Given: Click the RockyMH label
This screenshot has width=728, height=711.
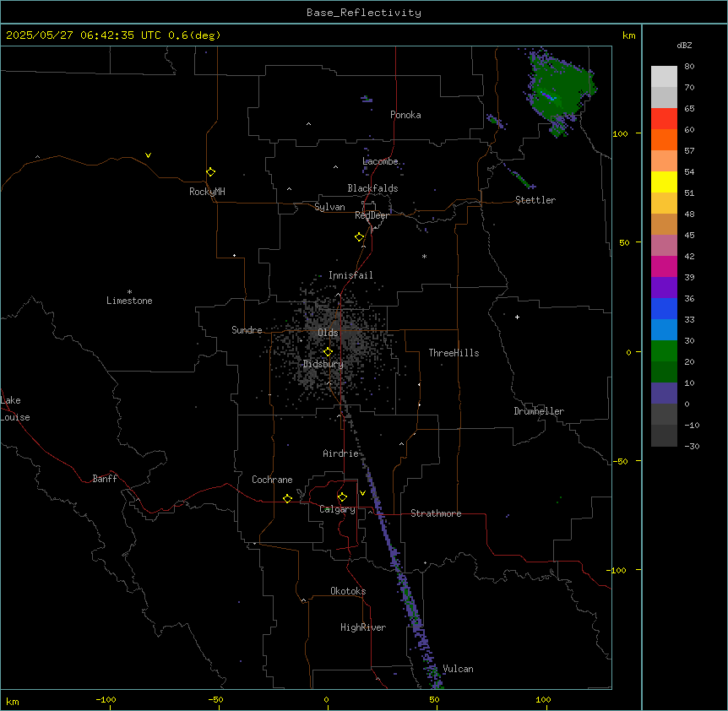Looking at the screenshot, I should click(x=207, y=192).
